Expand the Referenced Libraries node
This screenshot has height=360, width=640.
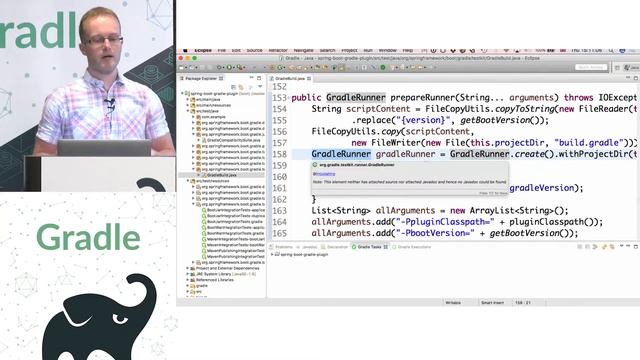[x=188, y=280]
